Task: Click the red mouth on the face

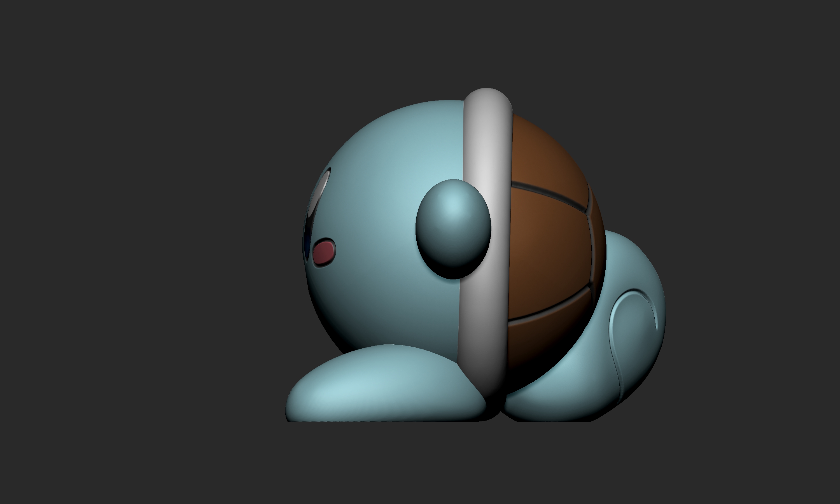Action: click(324, 253)
